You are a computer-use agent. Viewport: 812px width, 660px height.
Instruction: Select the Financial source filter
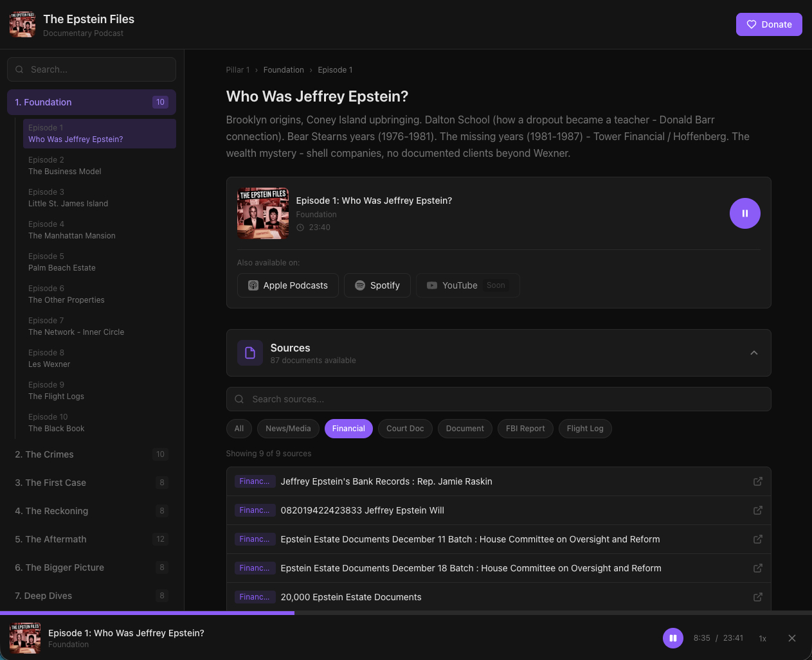(x=348, y=429)
